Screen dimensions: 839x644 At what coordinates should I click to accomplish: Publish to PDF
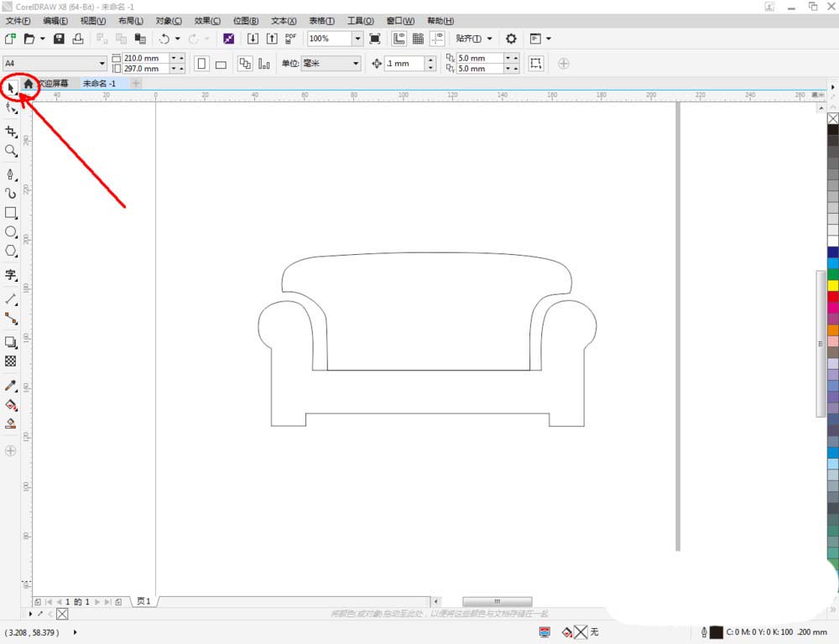[x=290, y=39]
